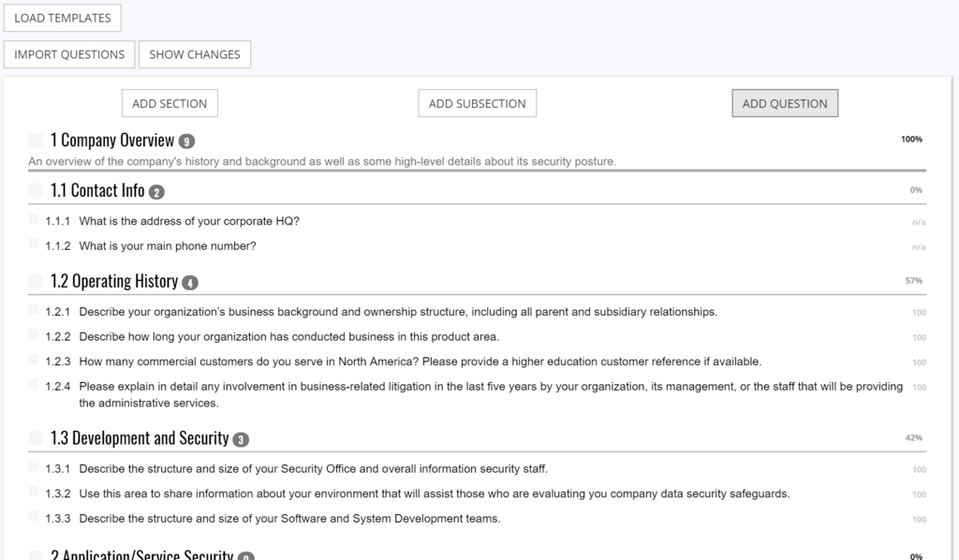Click the drag handle beside Company Overview section

35,139
